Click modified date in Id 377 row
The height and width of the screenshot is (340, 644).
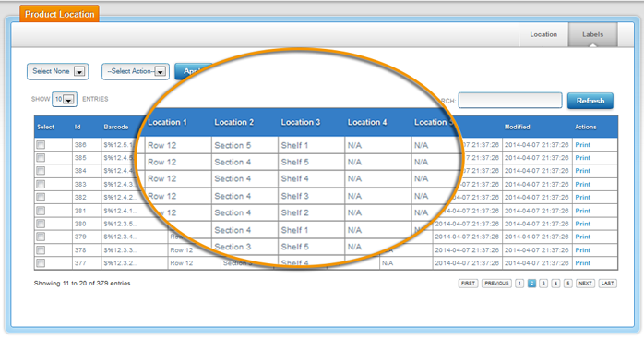pos(537,263)
